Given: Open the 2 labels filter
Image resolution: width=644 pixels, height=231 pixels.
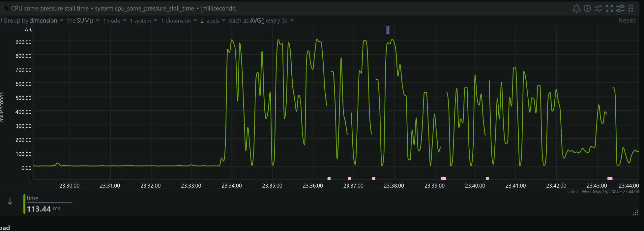Looking at the screenshot, I should [213, 21].
